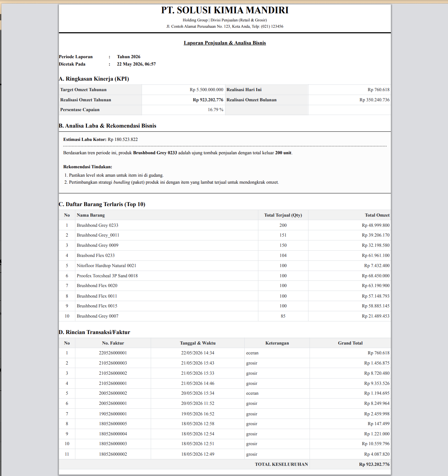448x476 pixels.
Task: Select invoice number 180526000005
Action: [113, 424]
